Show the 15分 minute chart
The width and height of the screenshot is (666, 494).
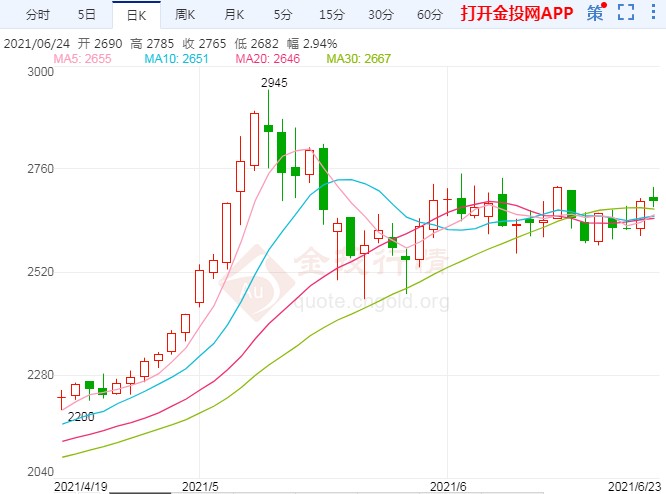tap(331, 14)
